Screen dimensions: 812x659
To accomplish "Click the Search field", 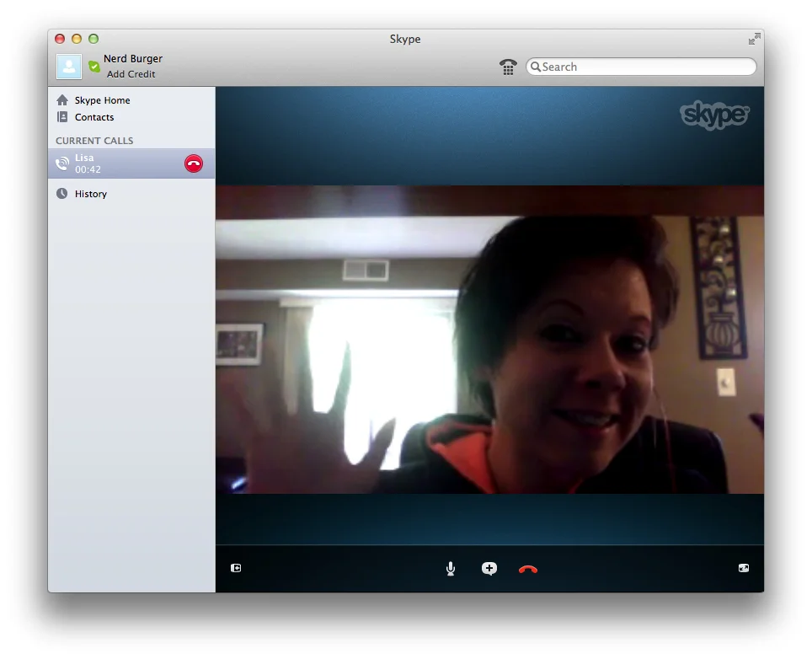I will coord(641,67).
